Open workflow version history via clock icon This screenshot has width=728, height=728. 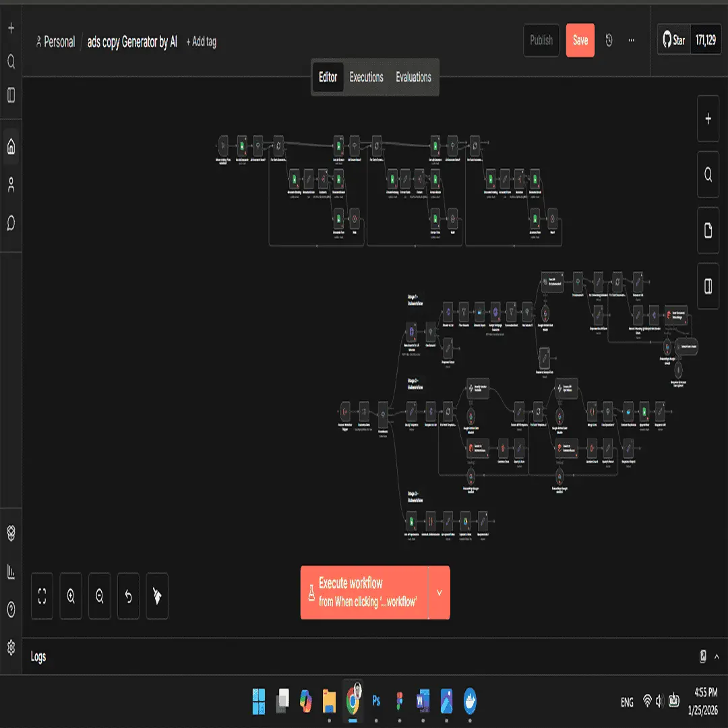coord(609,40)
